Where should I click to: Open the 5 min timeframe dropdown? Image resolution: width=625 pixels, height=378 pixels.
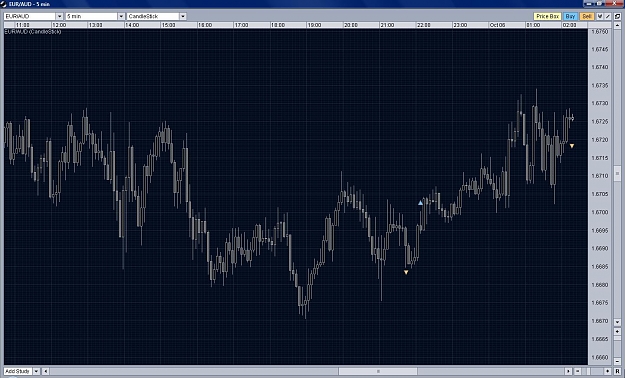tap(121, 16)
